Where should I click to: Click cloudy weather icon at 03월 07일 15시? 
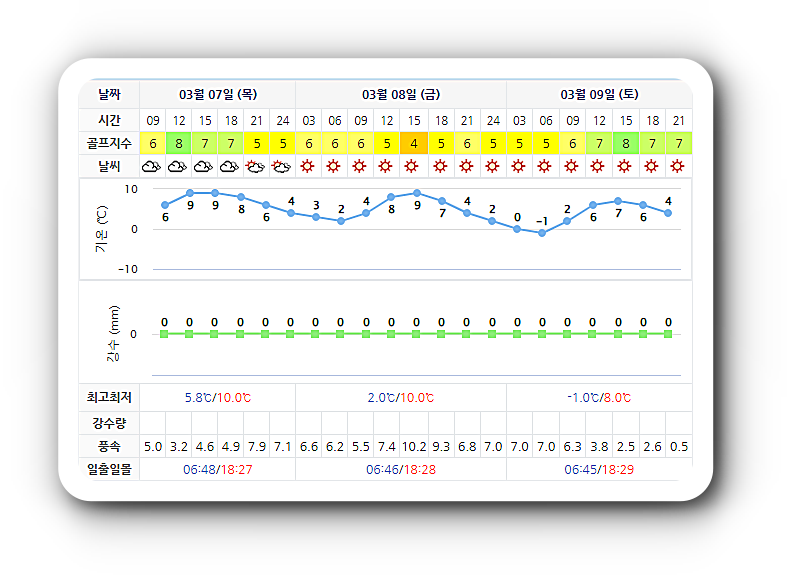pos(204,167)
